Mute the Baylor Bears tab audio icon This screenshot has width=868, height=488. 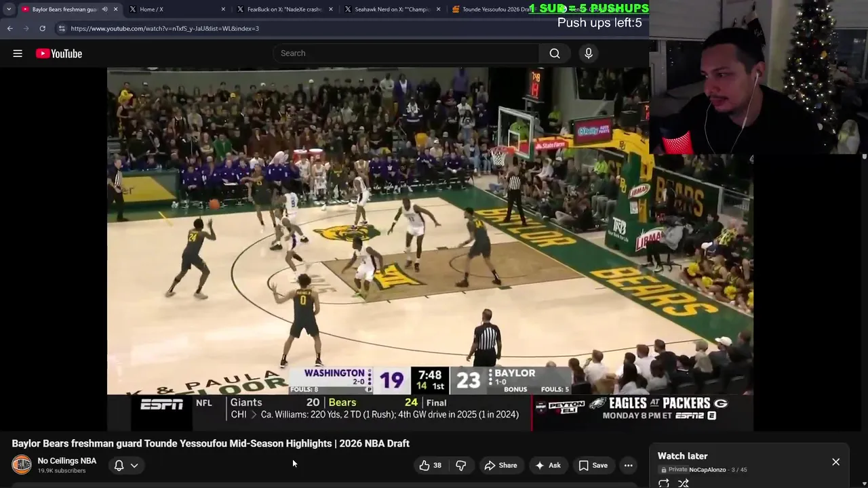point(104,9)
